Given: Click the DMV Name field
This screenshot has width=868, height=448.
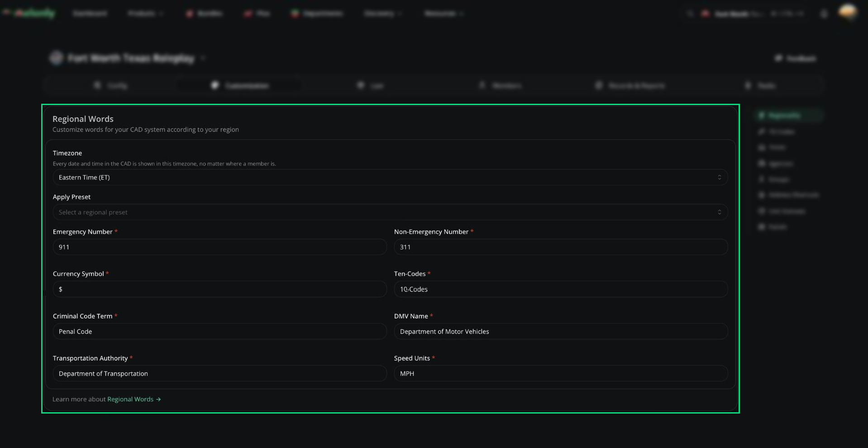Looking at the screenshot, I should coord(561,331).
